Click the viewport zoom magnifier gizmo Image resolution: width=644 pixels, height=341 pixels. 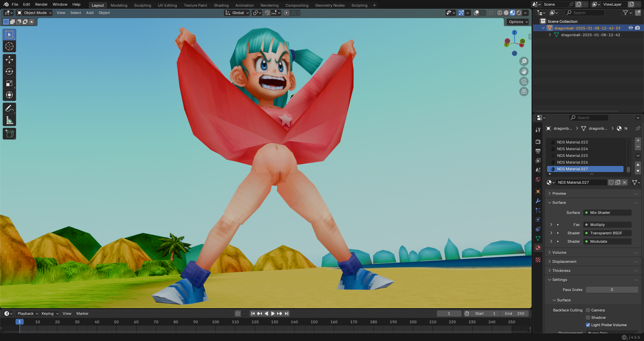(524, 61)
